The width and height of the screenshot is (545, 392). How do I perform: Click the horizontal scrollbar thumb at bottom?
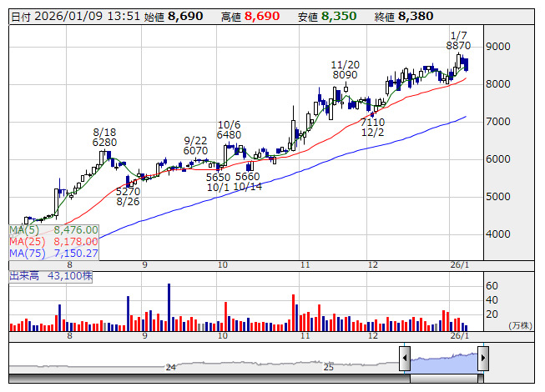444,379
